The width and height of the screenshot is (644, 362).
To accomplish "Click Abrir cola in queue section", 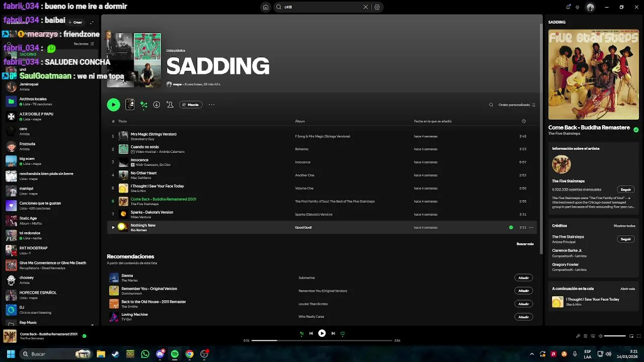I will [627, 289].
